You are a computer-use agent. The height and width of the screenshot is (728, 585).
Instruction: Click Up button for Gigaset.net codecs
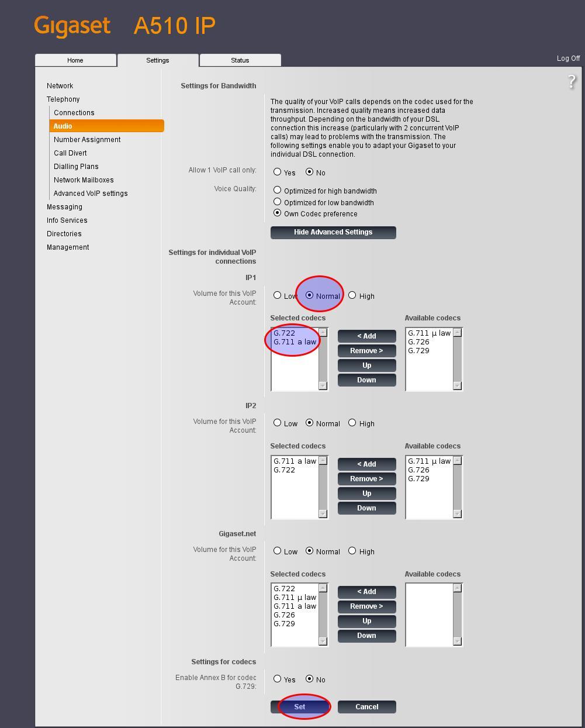point(366,621)
